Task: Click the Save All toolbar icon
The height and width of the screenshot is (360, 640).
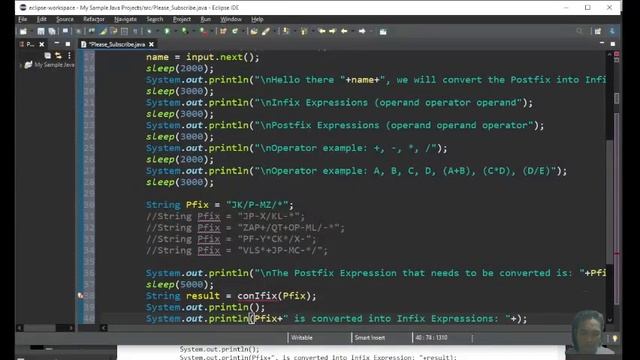Action: 52,31
